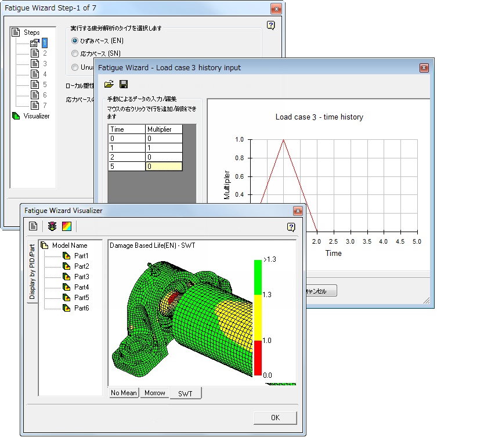Click Part5 icon in model tree

click(66, 298)
